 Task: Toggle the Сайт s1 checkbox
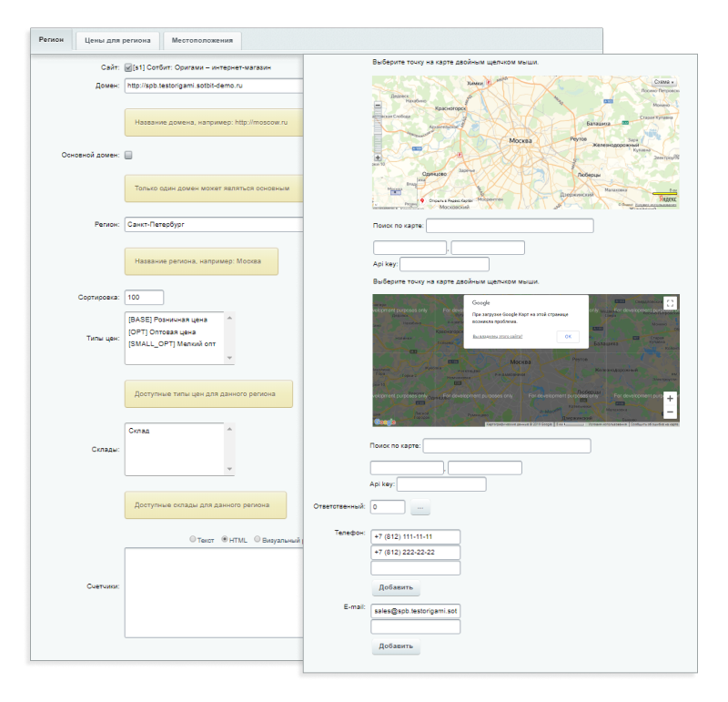(x=128, y=67)
